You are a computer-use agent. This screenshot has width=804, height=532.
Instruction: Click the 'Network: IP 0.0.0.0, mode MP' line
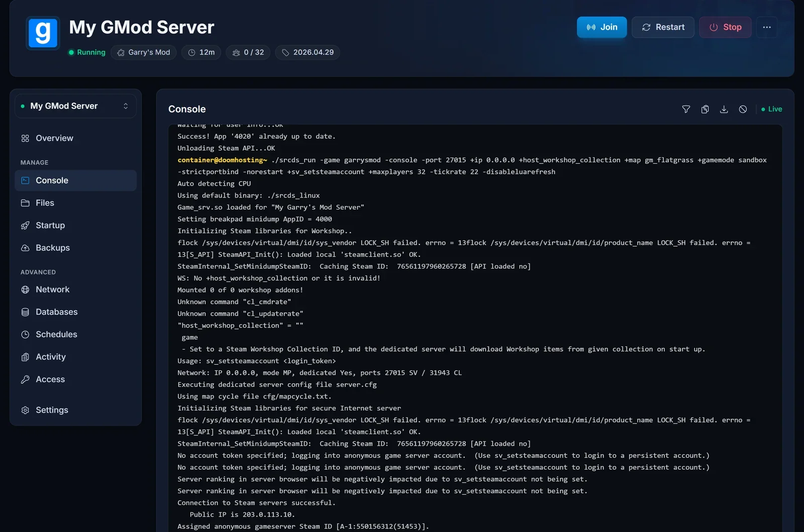[320, 373]
